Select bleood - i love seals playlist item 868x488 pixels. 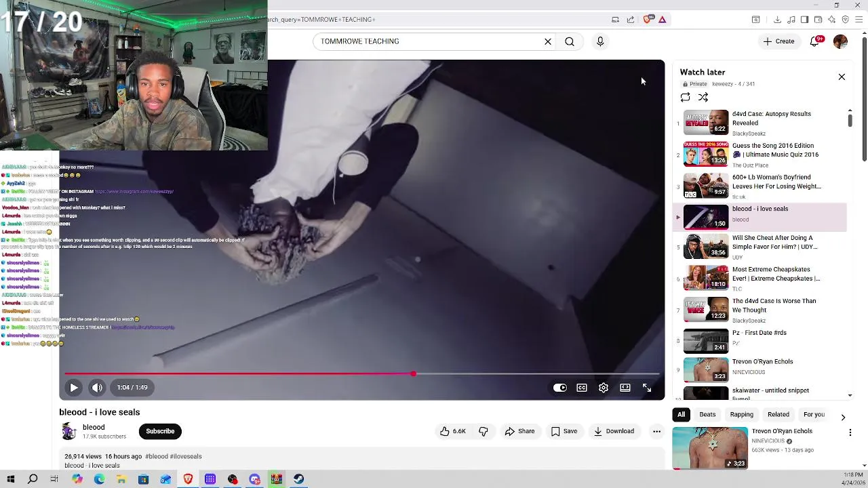(759, 218)
